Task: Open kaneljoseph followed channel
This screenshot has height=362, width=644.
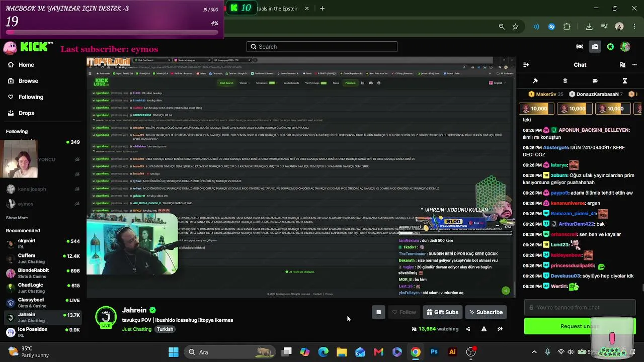Action: tap(43, 189)
